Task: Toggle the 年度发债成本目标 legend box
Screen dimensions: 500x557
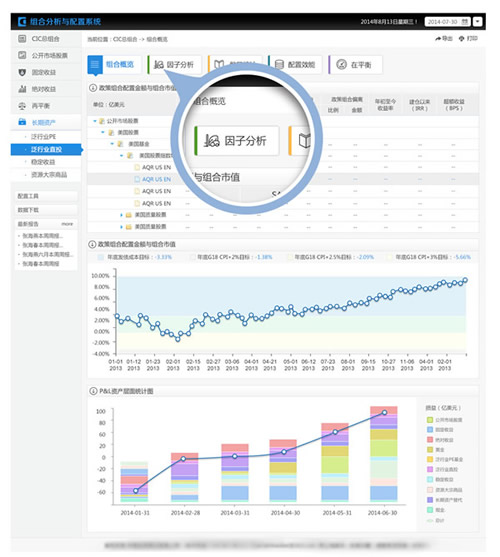Action: (x=101, y=257)
